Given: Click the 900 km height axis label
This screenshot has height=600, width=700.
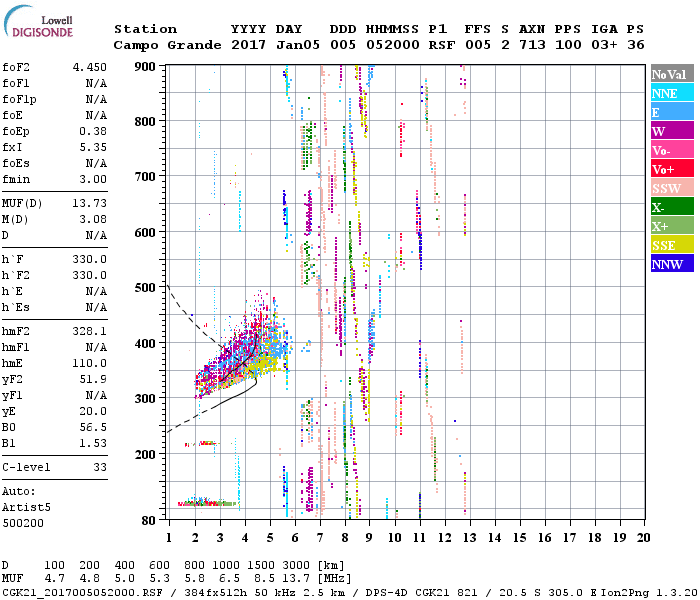Looking at the screenshot, I should [x=147, y=67].
